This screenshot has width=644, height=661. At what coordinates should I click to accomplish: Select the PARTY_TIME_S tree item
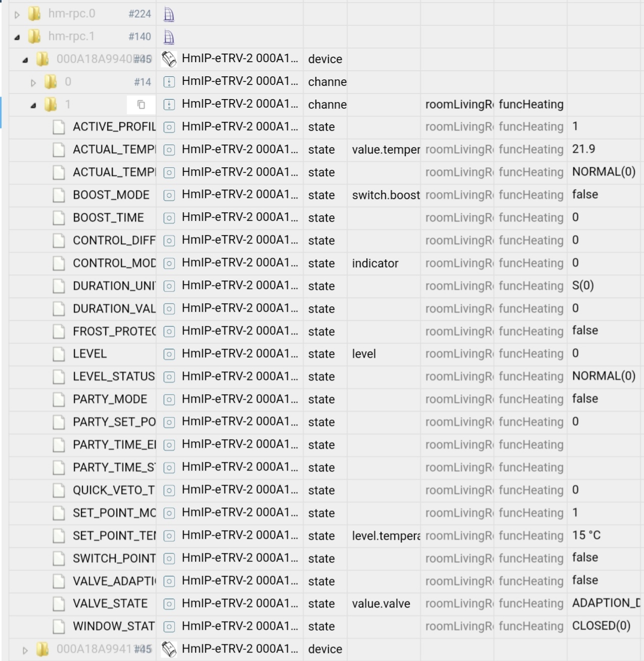pos(114,467)
